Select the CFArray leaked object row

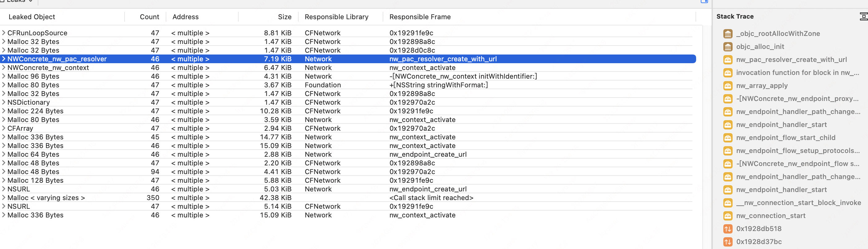tap(20, 129)
